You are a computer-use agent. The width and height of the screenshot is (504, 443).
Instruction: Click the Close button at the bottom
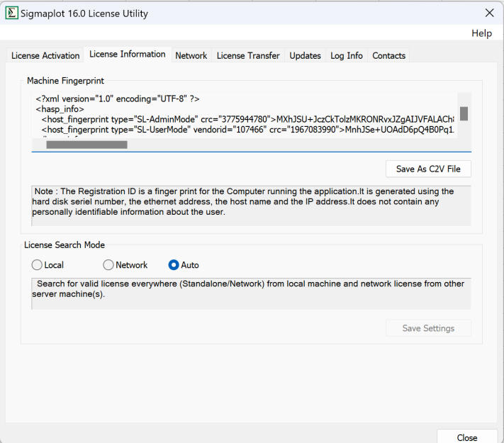pos(466,437)
